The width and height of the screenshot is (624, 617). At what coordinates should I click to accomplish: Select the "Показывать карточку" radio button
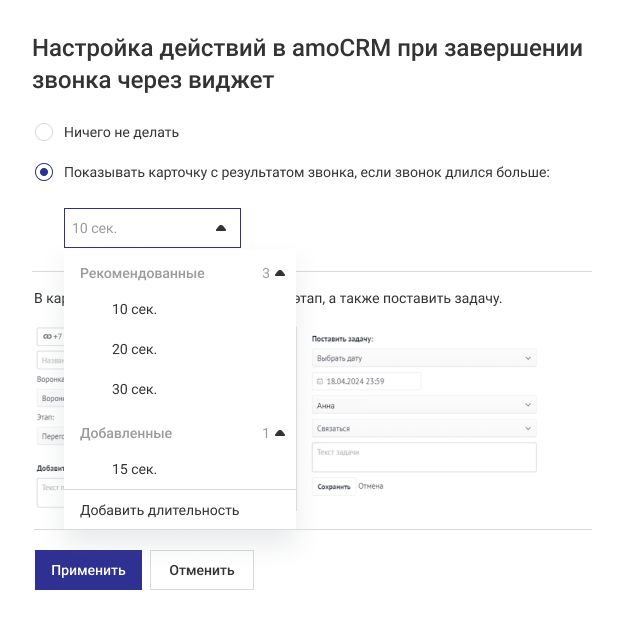pos(44,172)
